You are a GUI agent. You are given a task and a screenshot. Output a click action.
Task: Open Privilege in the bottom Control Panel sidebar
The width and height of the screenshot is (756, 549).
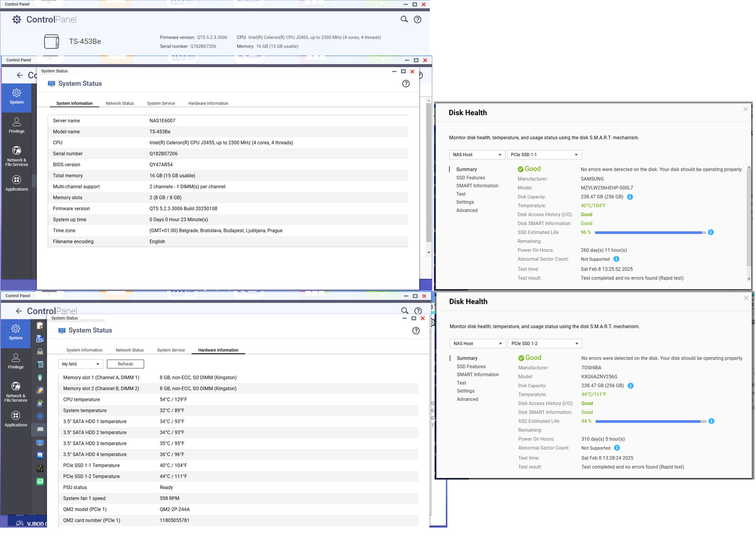pyautogui.click(x=16, y=361)
